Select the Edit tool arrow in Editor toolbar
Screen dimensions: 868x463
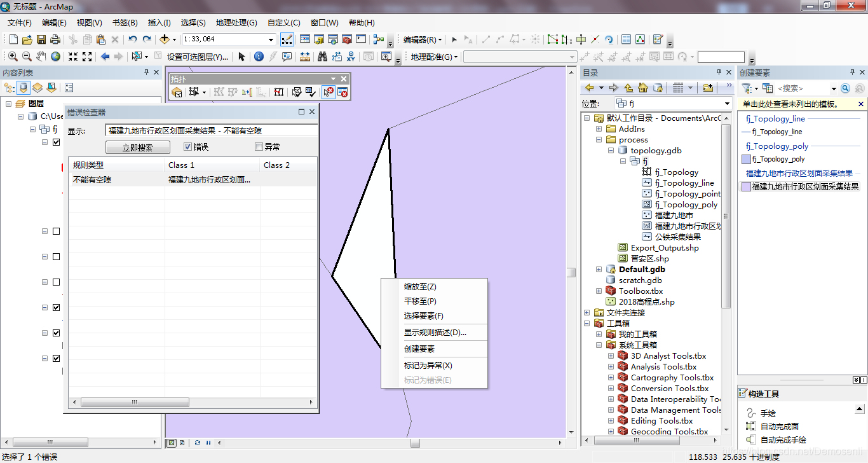pos(454,39)
